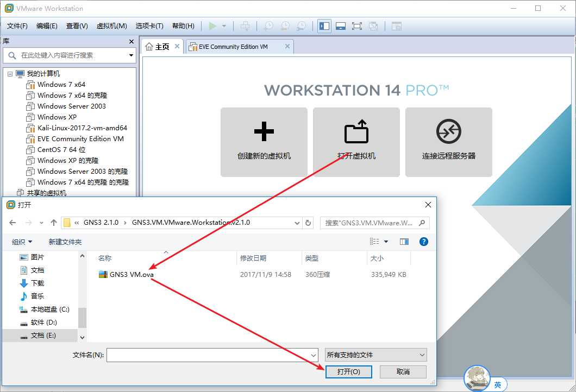Screen dimensions: 576x392
Task: Open recent locations dropdown in dialog
Action: coord(41,223)
